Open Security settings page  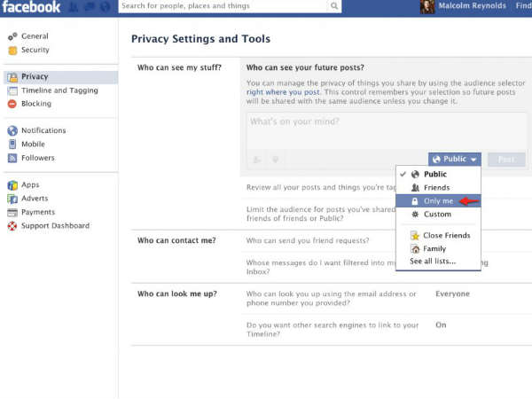35,50
